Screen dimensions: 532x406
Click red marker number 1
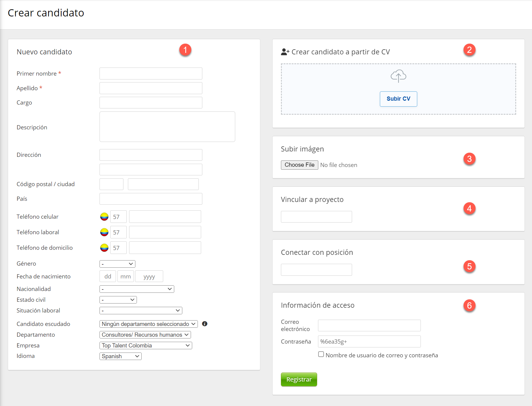(185, 50)
